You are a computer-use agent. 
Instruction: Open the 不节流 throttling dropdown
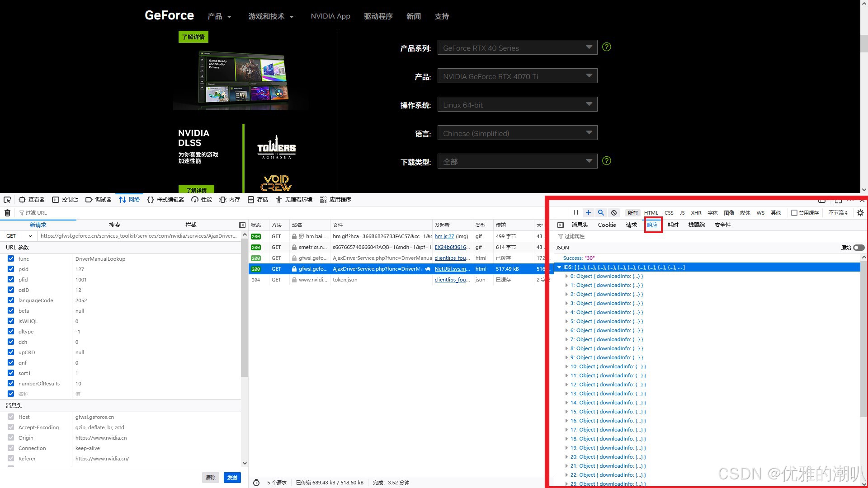click(838, 213)
